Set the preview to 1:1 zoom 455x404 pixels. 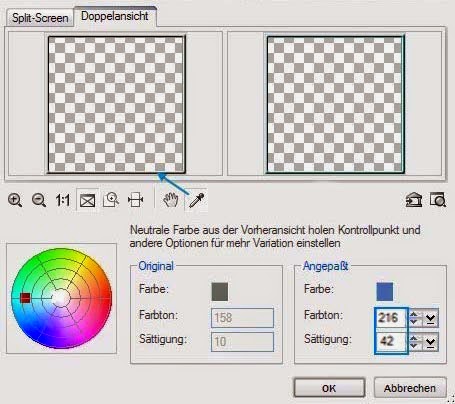63,200
